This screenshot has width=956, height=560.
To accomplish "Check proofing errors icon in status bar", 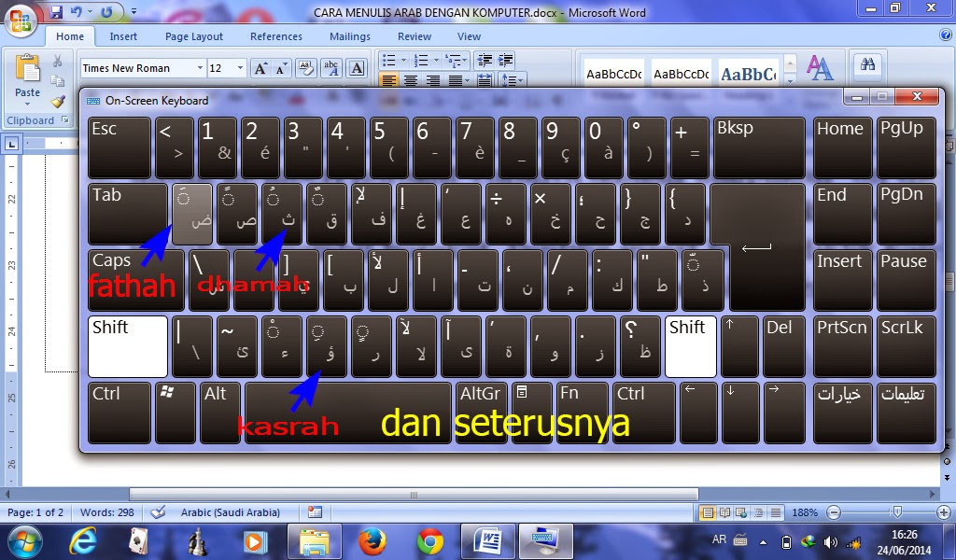I will click(x=158, y=511).
